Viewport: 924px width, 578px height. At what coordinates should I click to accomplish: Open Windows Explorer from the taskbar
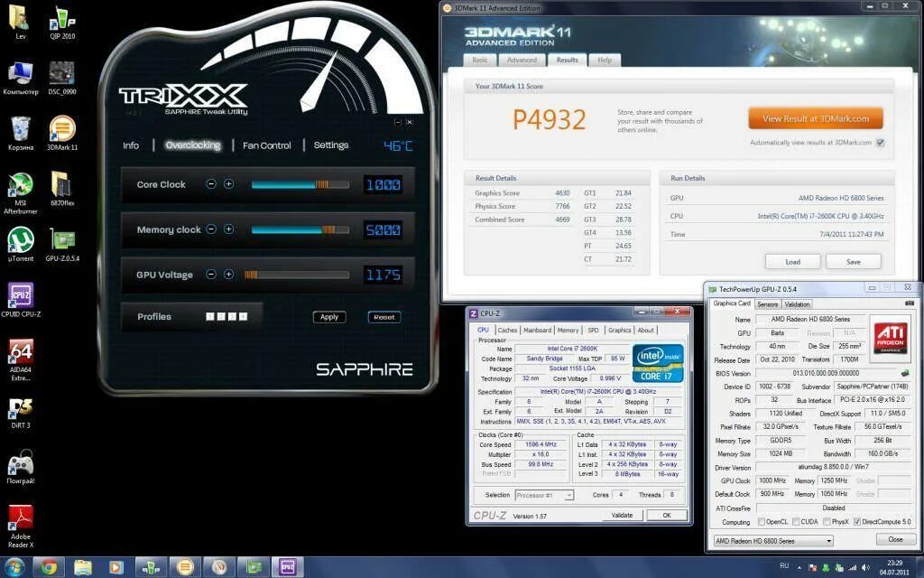pos(82,567)
